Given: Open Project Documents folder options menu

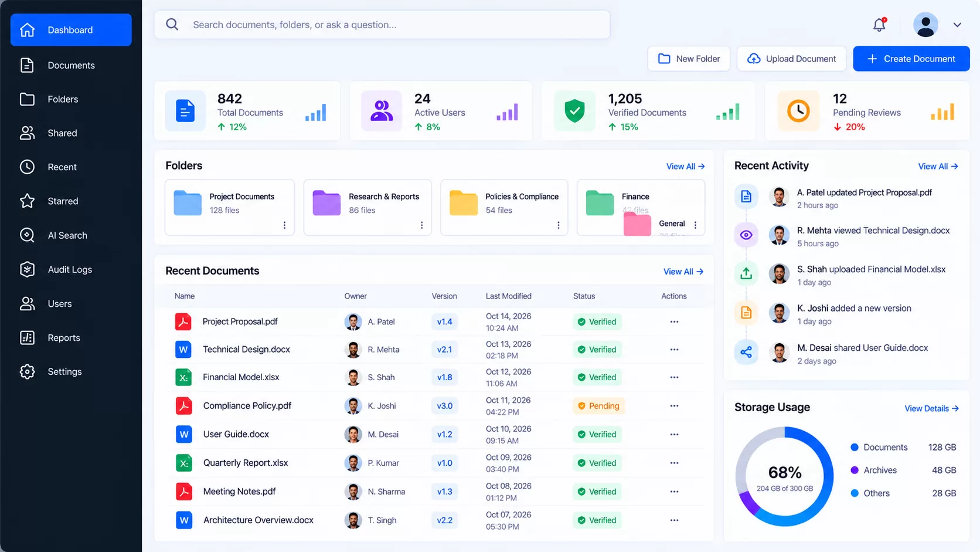Looking at the screenshot, I should tap(284, 225).
